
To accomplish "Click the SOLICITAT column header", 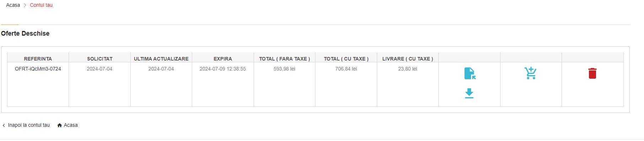I will click(x=100, y=59).
